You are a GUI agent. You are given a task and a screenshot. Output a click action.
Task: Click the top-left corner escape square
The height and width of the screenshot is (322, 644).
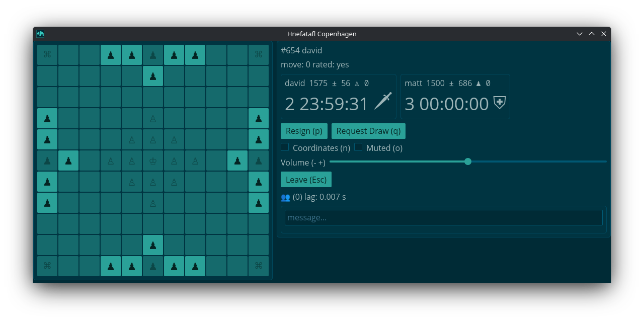[x=47, y=55]
